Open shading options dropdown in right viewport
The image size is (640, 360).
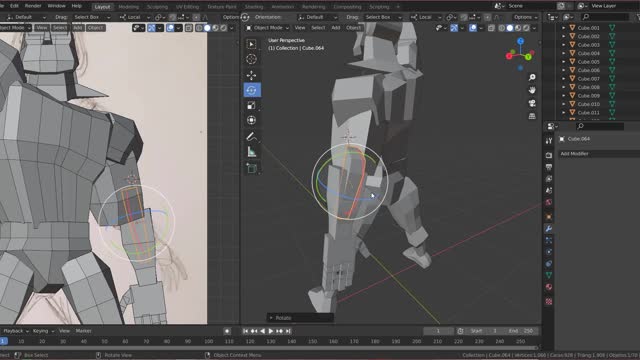[x=534, y=28]
